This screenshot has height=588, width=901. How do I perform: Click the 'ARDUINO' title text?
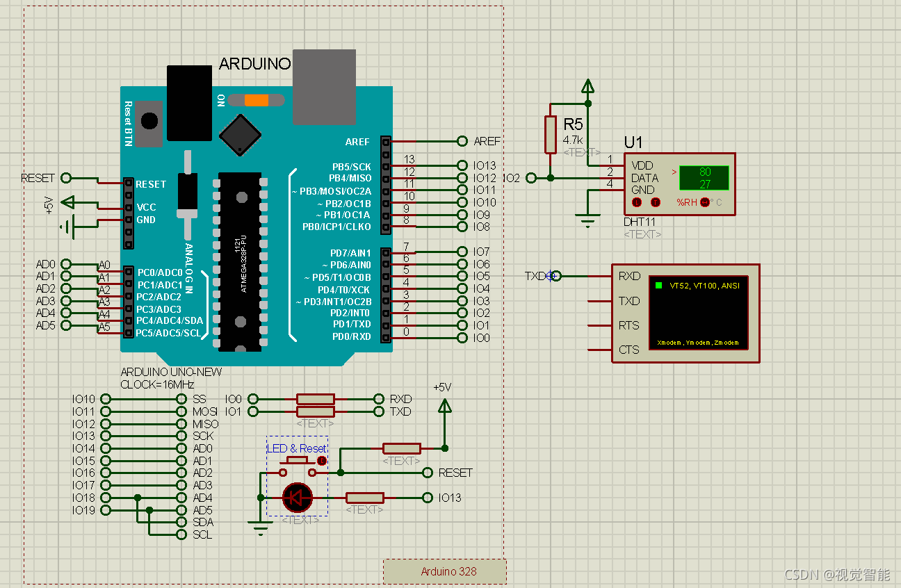(254, 64)
